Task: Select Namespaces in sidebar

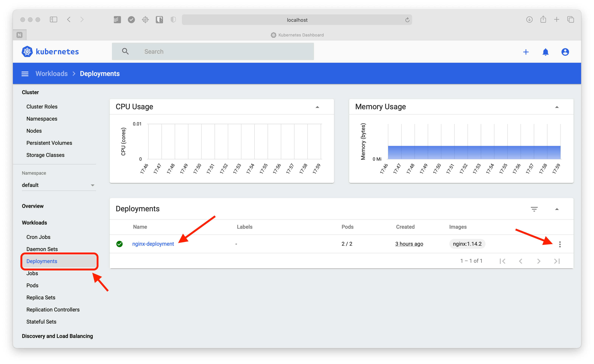Action: [42, 119]
